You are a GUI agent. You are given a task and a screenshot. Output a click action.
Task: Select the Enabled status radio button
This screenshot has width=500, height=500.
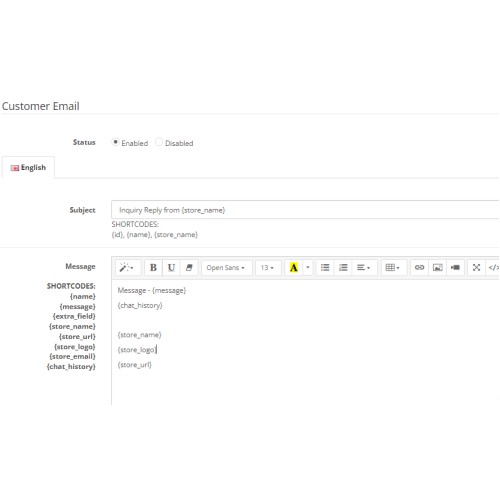tap(115, 142)
